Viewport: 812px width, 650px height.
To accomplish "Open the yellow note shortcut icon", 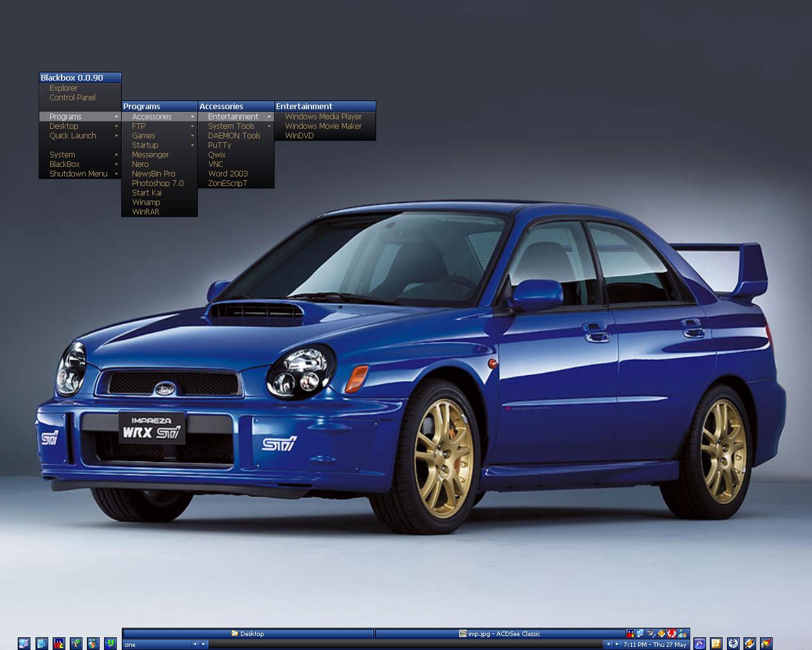I will [x=716, y=644].
